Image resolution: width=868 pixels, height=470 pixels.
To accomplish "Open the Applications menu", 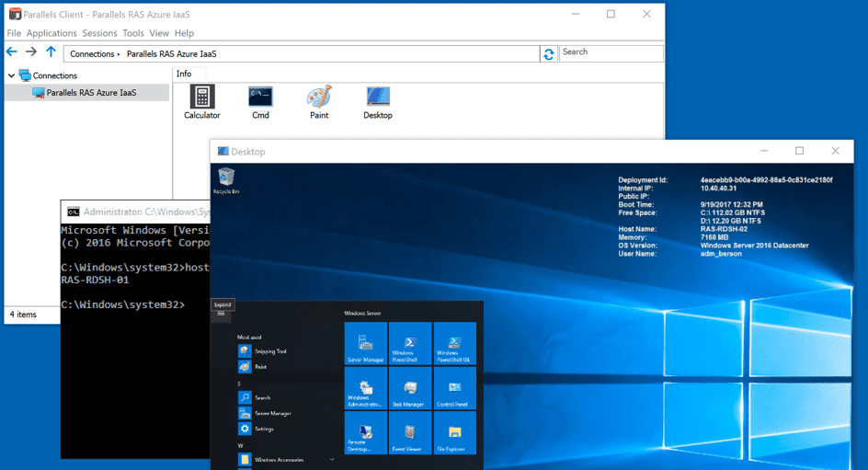I will pyautogui.click(x=51, y=33).
